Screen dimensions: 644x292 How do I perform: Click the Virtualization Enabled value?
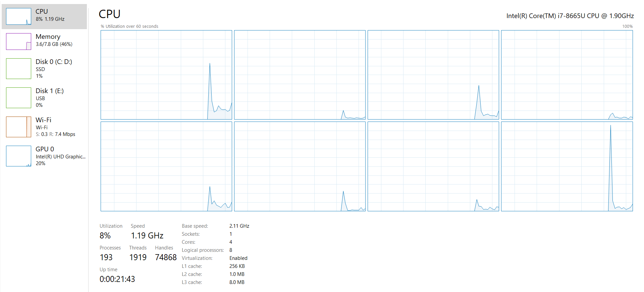coord(238,258)
